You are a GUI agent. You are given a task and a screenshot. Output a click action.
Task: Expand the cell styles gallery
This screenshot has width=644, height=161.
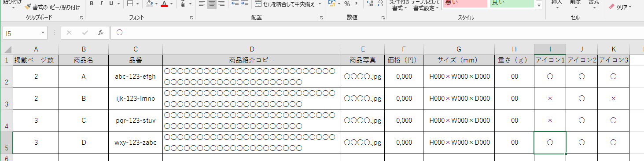coord(539,6)
